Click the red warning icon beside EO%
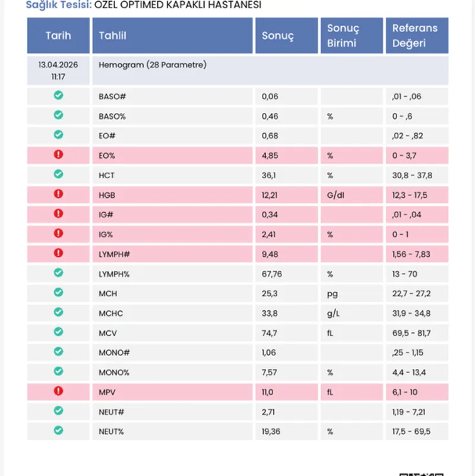Screen dimensions: 475x476 click(x=58, y=155)
